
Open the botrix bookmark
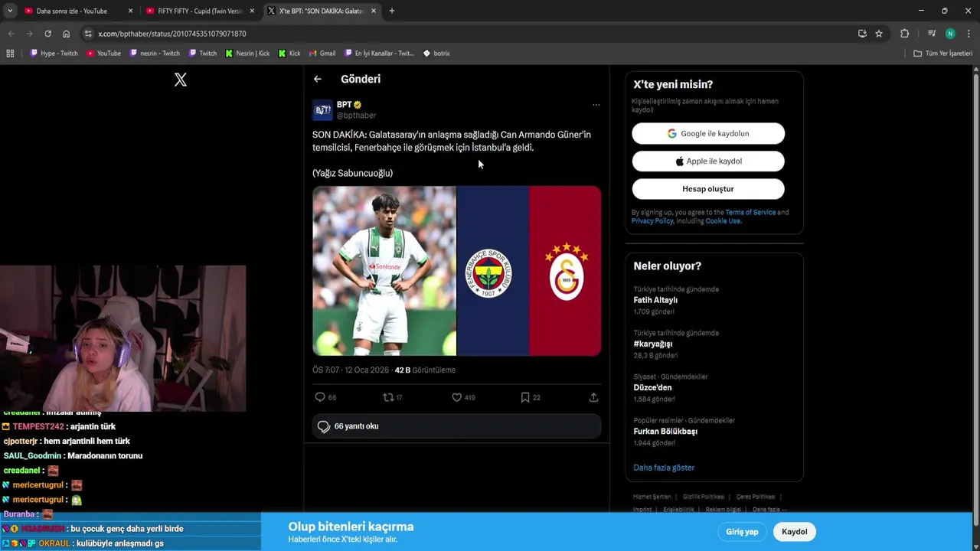click(436, 54)
